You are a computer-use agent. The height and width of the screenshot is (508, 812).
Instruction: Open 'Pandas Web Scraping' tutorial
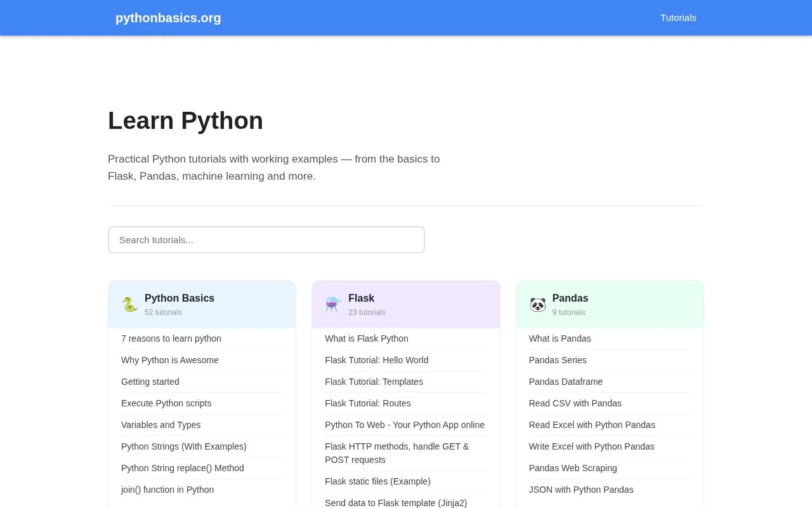click(573, 468)
